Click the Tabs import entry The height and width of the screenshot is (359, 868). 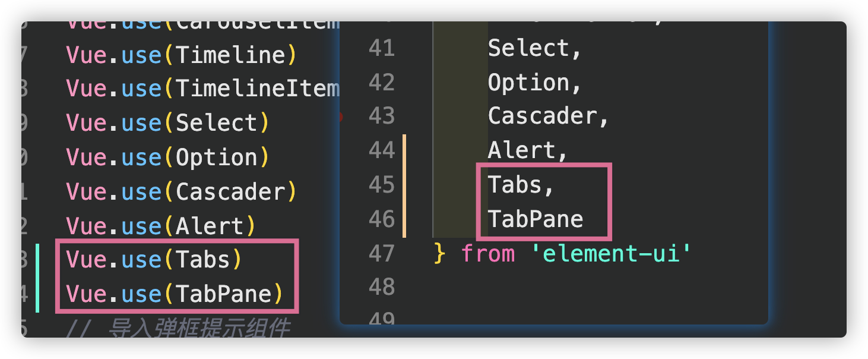(521, 185)
